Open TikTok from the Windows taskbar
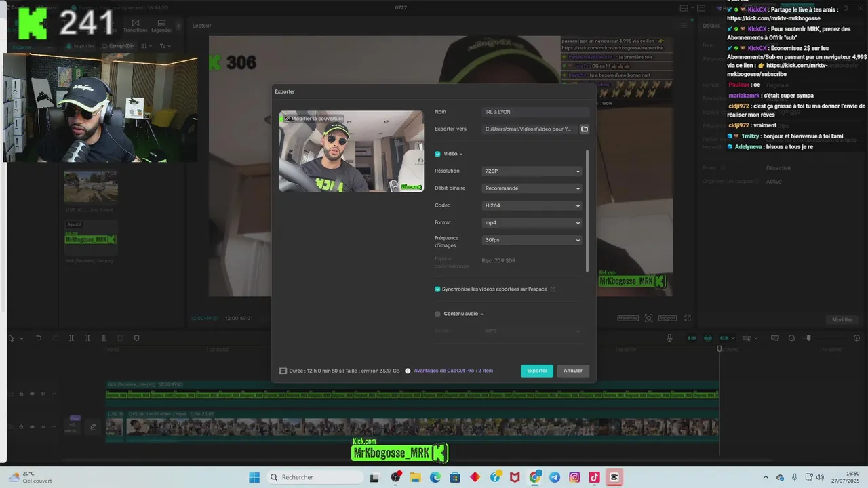This screenshot has width=868, height=488. 594,477
